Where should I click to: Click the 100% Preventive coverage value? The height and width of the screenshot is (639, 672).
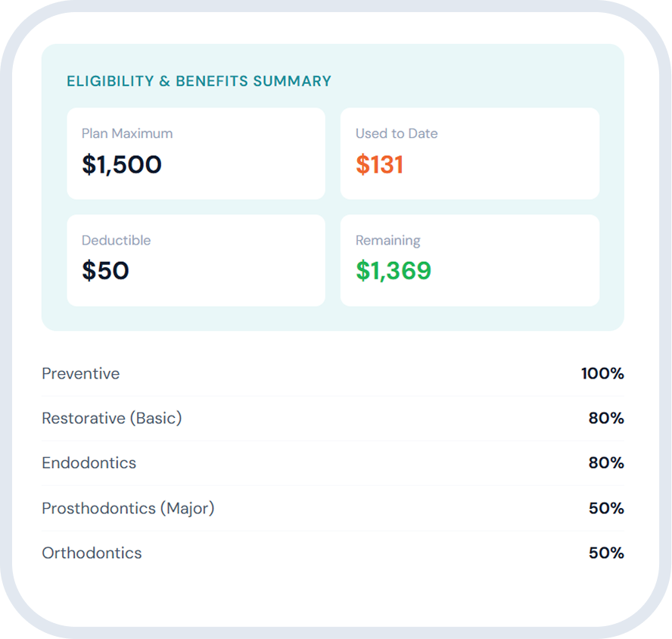pos(602,373)
